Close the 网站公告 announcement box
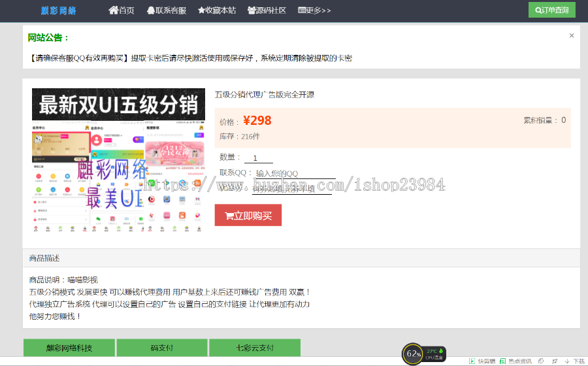588x366 pixels. point(572,36)
